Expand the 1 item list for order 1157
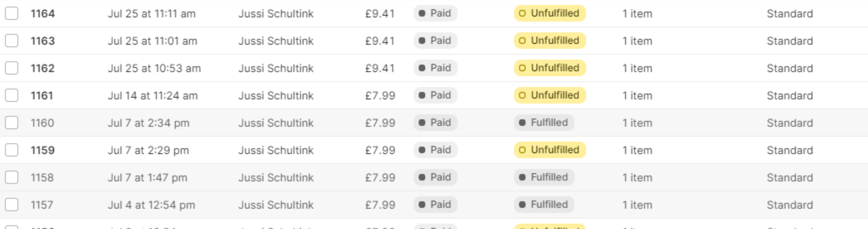 [637, 205]
